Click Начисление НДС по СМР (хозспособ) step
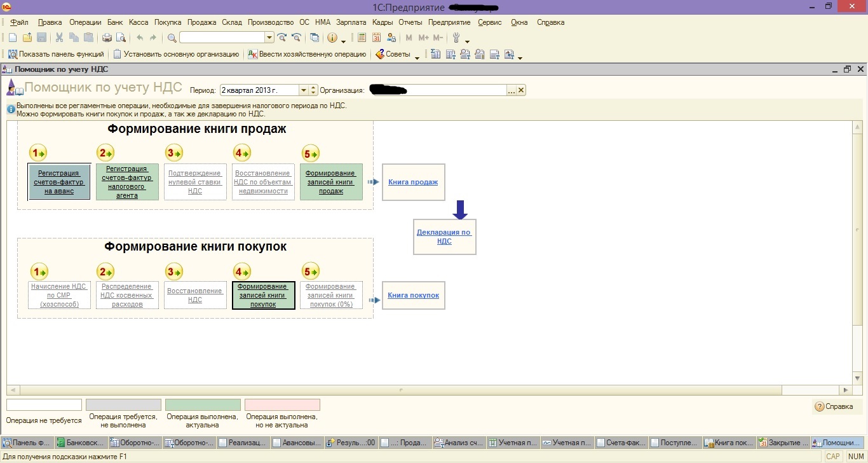Image resolution: width=868 pixels, height=463 pixels. 59,295
